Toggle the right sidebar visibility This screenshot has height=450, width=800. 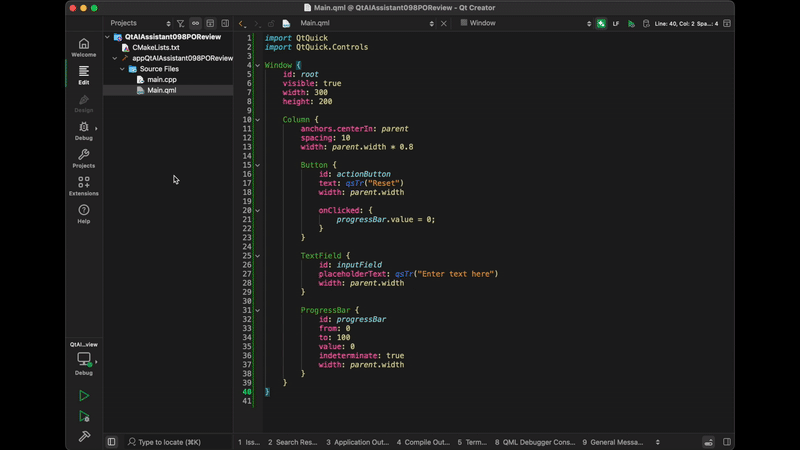click(727, 441)
